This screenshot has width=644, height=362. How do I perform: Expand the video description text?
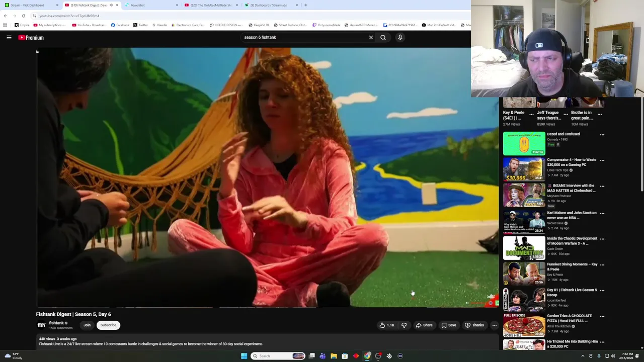pos(151,344)
